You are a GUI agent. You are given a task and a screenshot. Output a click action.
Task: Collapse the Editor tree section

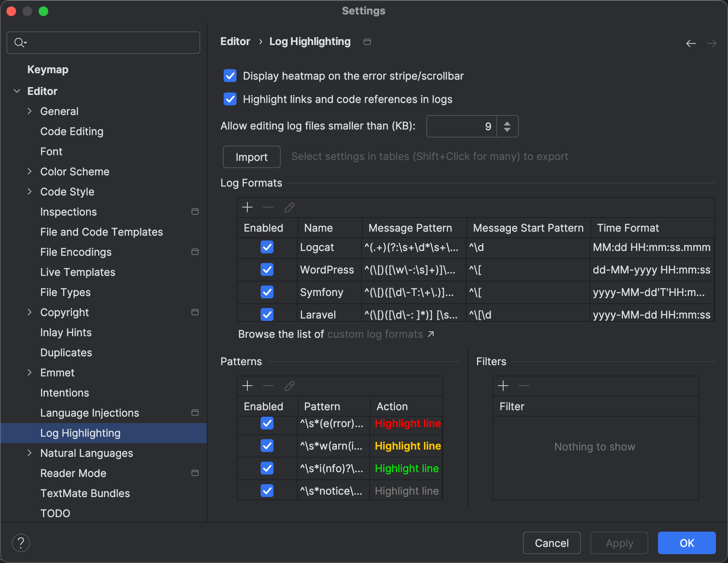[x=17, y=91]
